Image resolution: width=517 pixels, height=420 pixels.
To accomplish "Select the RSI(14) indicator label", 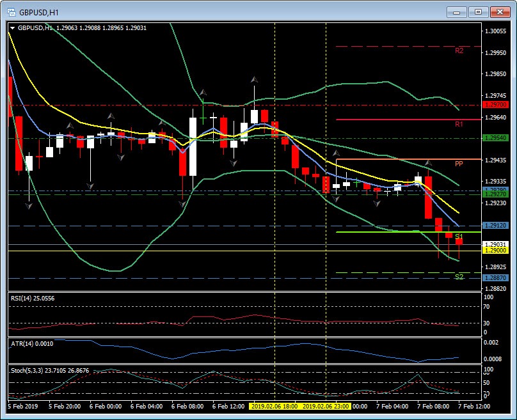I will pyautogui.click(x=32, y=298).
